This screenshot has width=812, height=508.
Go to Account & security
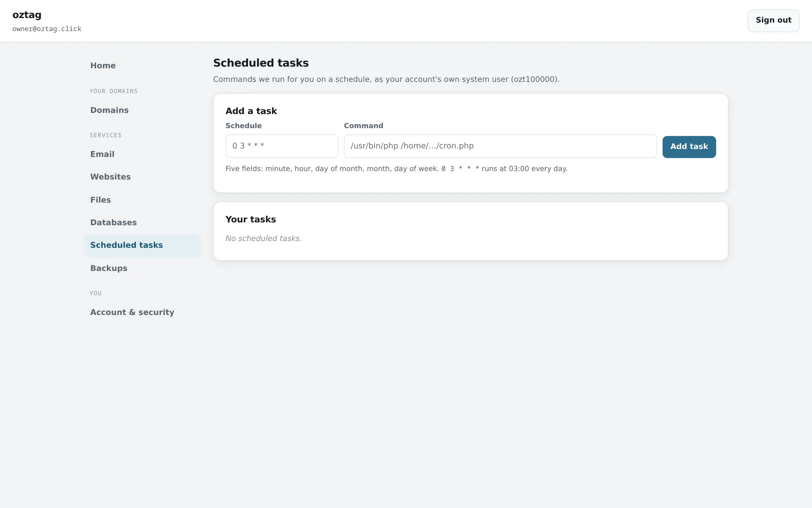pyautogui.click(x=142, y=312)
